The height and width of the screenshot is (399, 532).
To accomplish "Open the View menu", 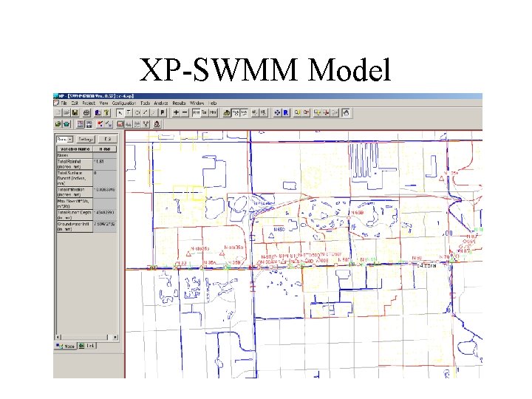I will 104,103.
